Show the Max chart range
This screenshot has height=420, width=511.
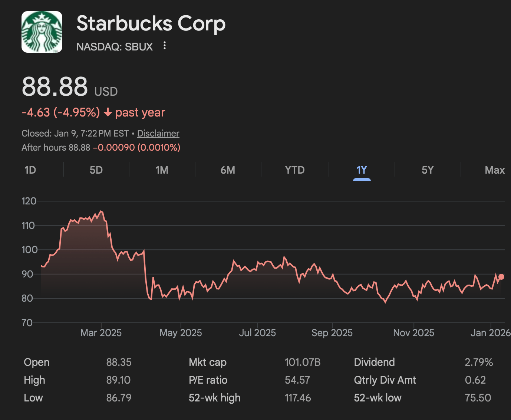pos(495,170)
